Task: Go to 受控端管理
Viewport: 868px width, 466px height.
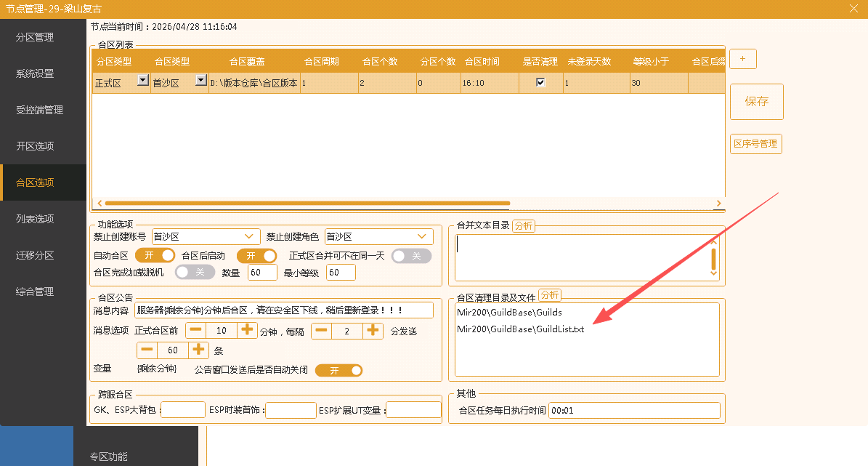Action: coord(39,110)
